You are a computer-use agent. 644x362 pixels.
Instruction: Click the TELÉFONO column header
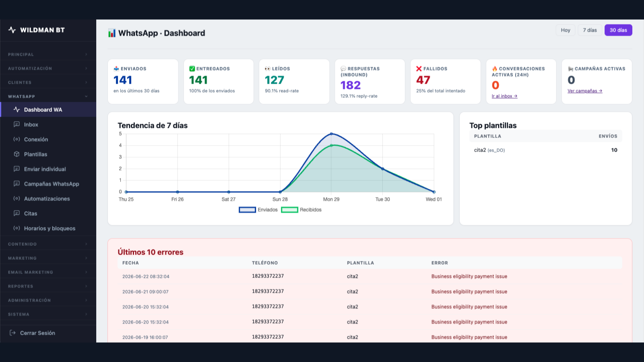(x=265, y=263)
